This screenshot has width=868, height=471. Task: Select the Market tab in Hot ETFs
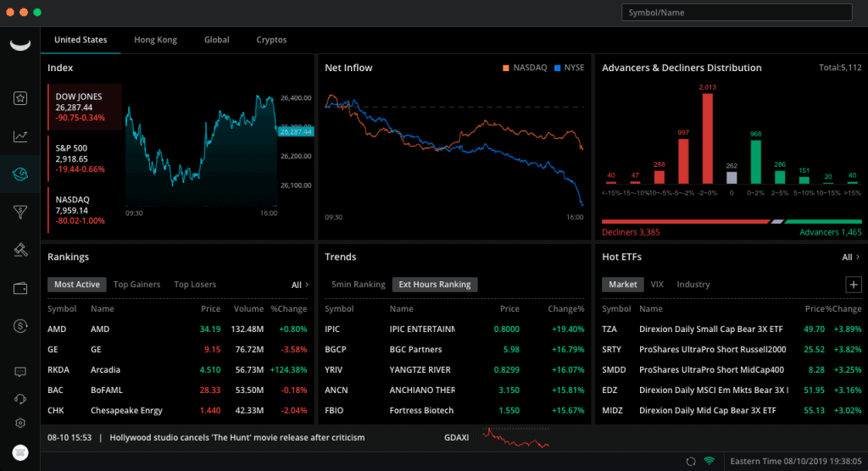[623, 285]
